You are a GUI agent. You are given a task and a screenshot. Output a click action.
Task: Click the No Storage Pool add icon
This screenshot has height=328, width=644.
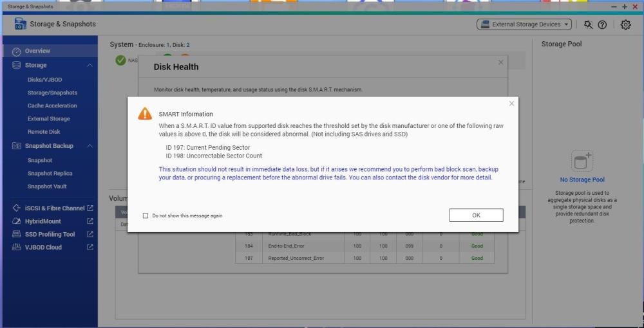click(582, 161)
